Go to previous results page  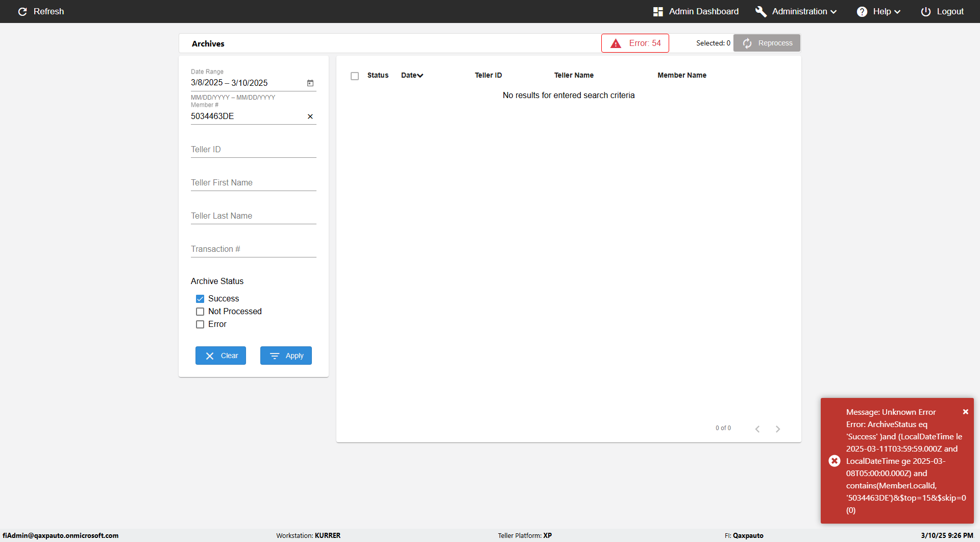point(757,429)
